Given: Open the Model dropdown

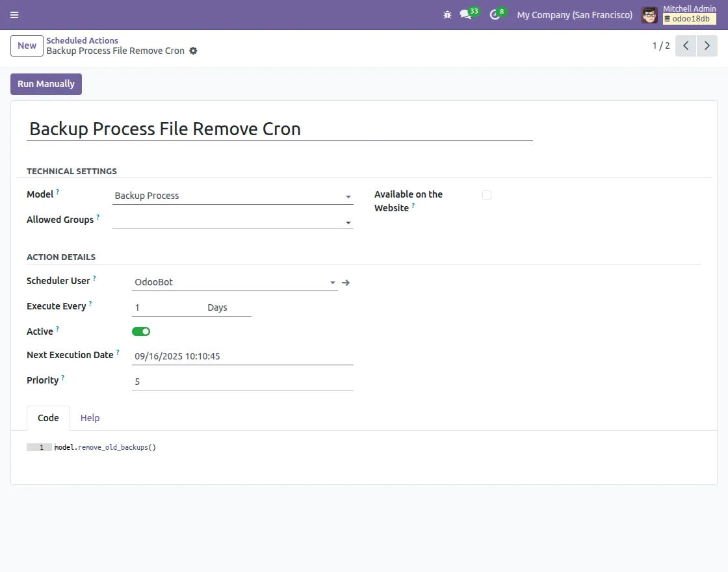Looking at the screenshot, I should [348, 196].
